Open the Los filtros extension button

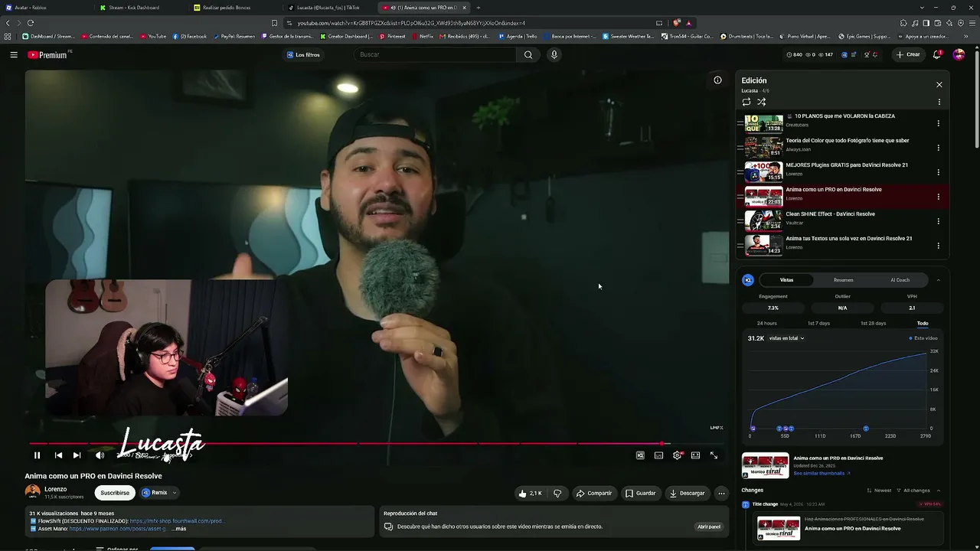(x=303, y=55)
